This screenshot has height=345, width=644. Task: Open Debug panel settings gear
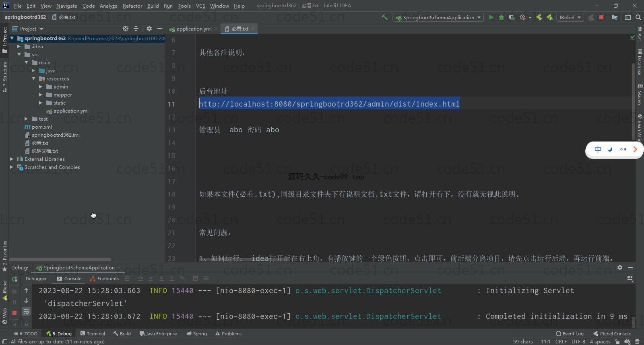tap(620, 267)
